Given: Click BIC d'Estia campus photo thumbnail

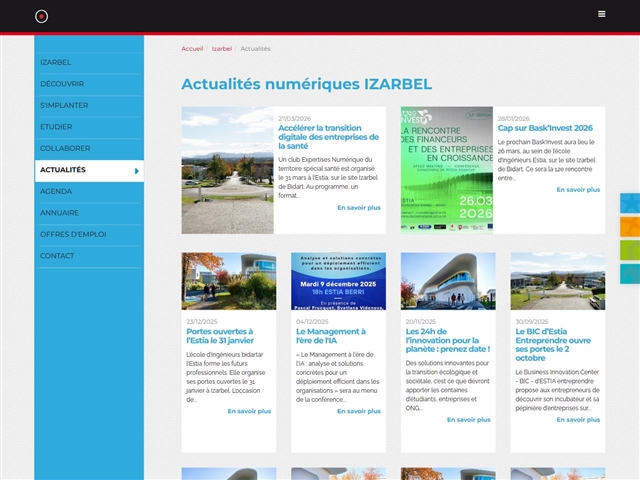Looking at the screenshot, I should tap(558, 281).
